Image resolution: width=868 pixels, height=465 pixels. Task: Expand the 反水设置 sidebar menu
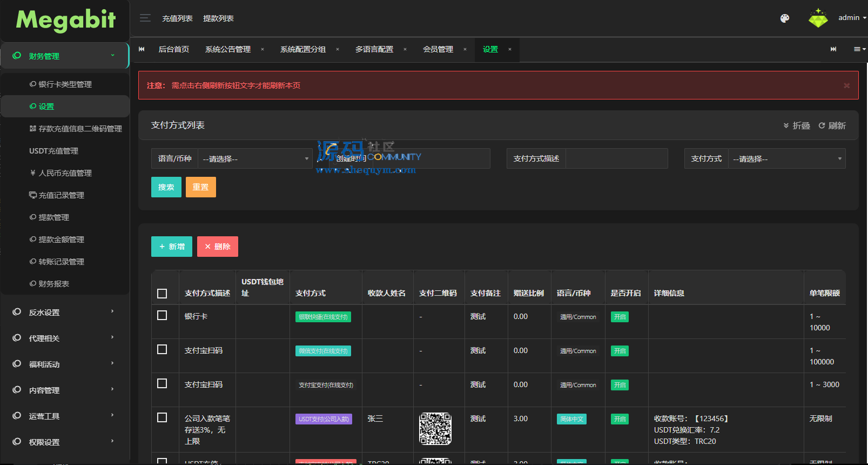click(x=65, y=313)
